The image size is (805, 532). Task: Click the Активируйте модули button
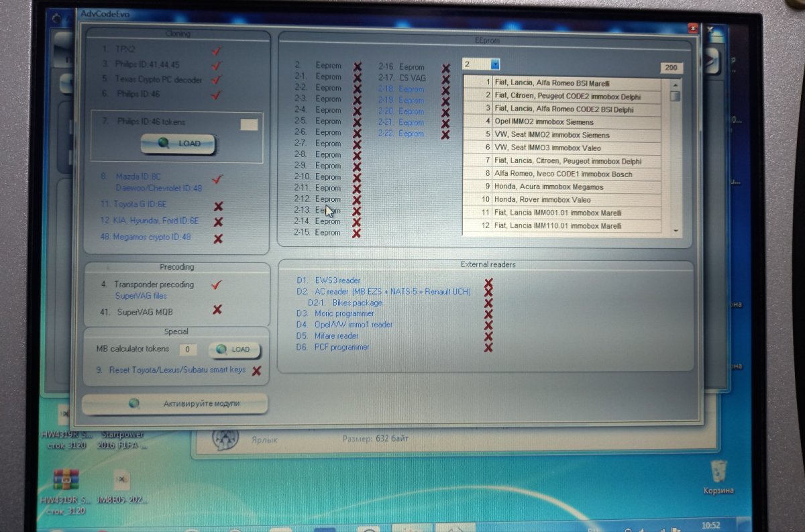point(175,403)
